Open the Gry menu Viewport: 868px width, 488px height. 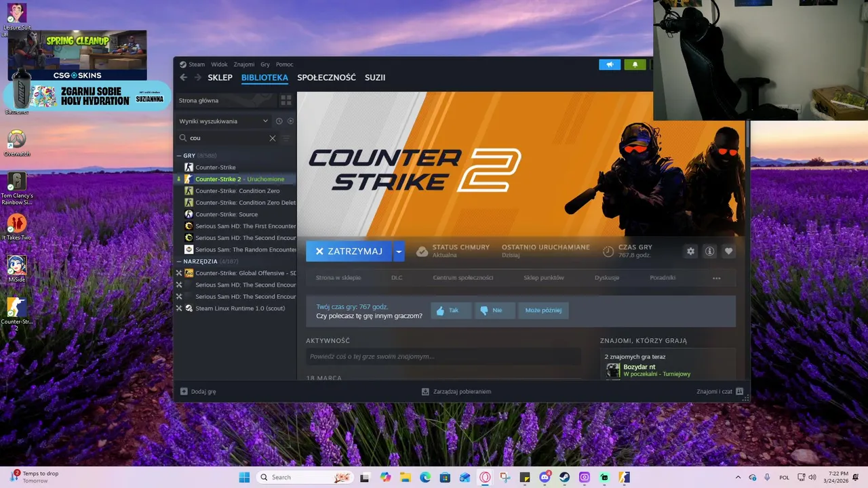265,64
